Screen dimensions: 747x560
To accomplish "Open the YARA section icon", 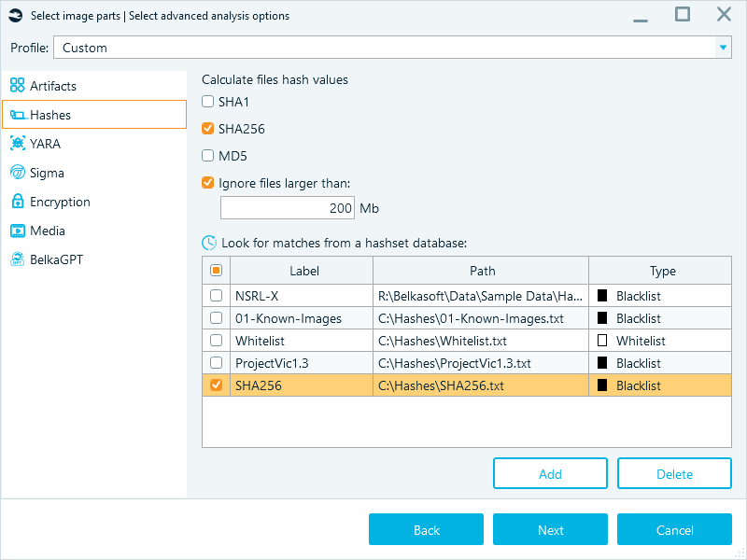I will 17,143.
